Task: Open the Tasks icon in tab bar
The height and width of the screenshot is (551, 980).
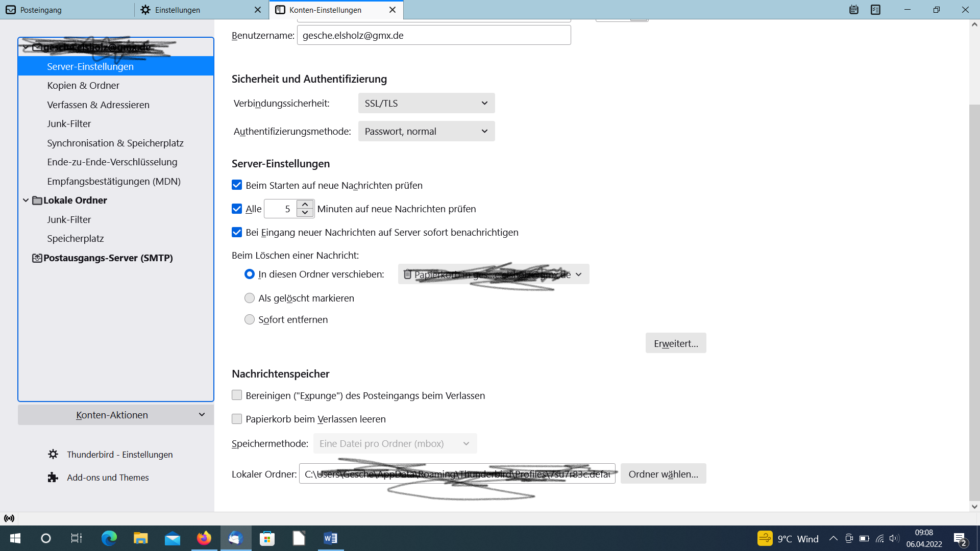Action: pyautogui.click(x=876, y=10)
